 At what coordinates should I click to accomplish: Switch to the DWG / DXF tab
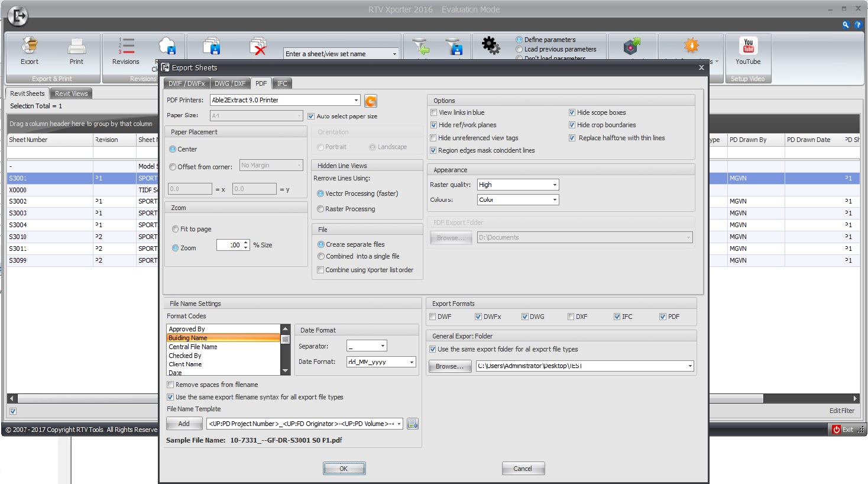(x=230, y=83)
